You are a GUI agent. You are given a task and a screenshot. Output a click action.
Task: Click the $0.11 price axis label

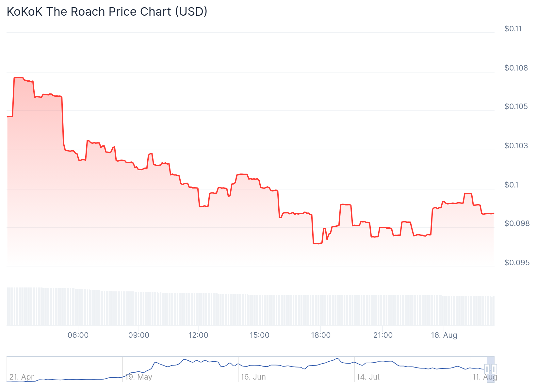click(x=513, y=29)
